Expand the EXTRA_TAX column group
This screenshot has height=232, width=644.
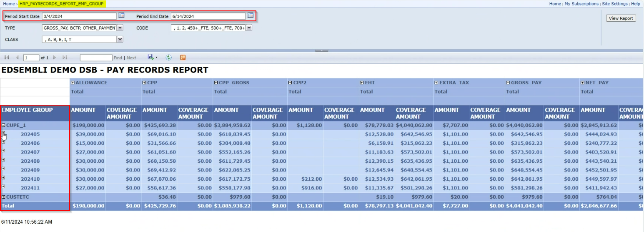(x=436, y=83)
